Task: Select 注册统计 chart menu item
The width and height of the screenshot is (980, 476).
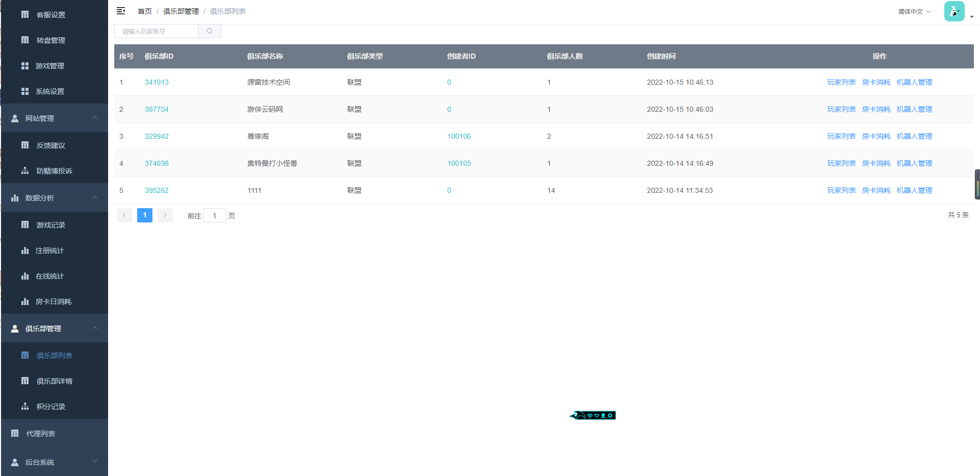Action: click(x=49, y=250)
